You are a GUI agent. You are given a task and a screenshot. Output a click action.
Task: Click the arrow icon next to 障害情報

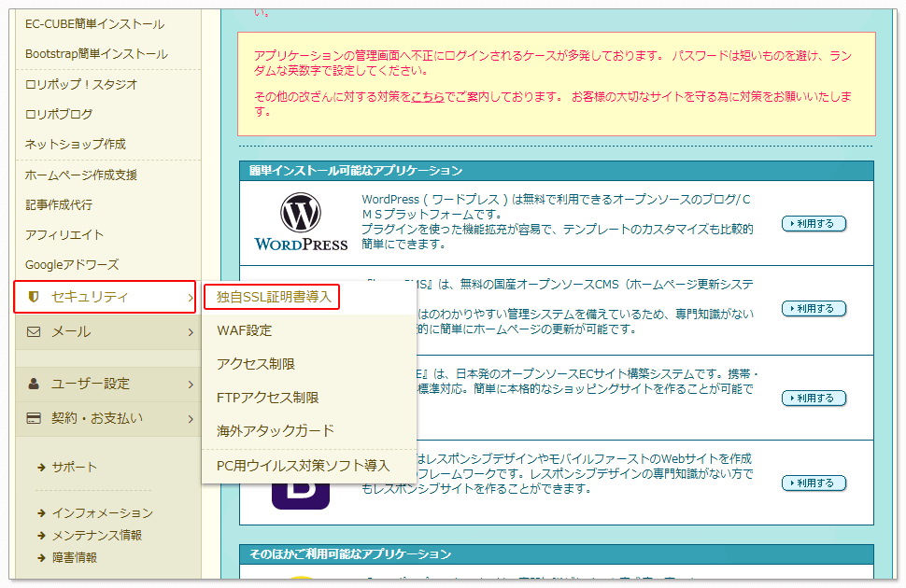pos(41,557)
